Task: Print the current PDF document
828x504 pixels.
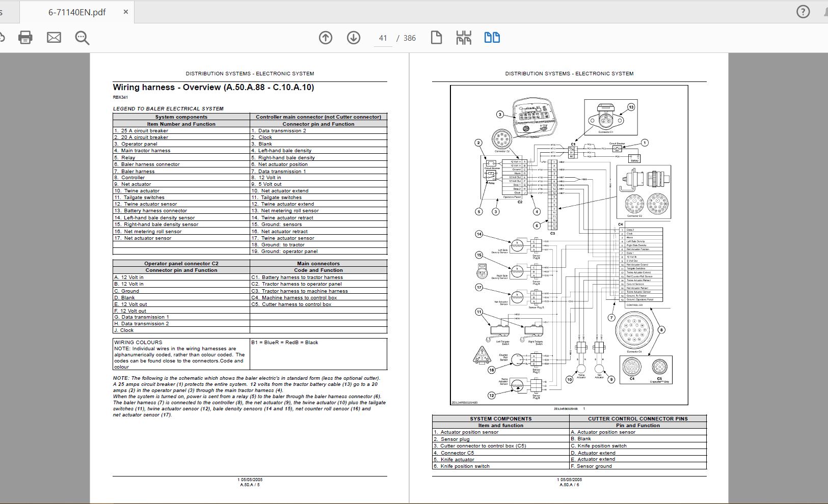Action: point(24,38)
